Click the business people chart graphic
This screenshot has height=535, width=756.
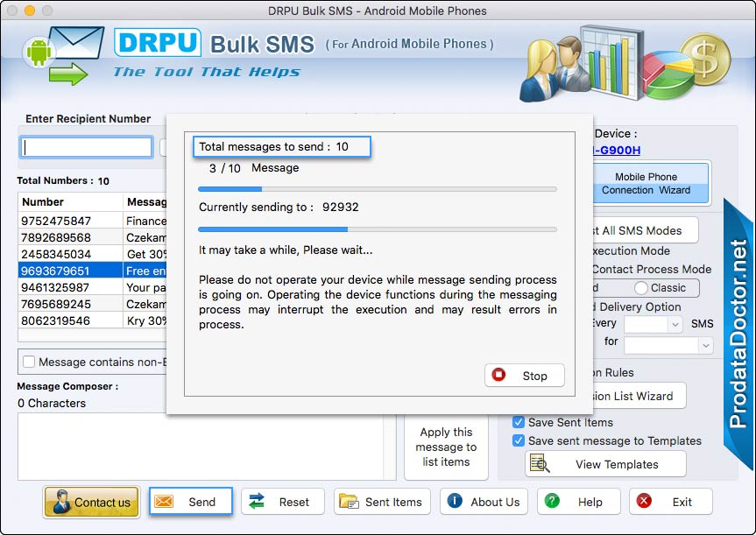coord(582,63)
